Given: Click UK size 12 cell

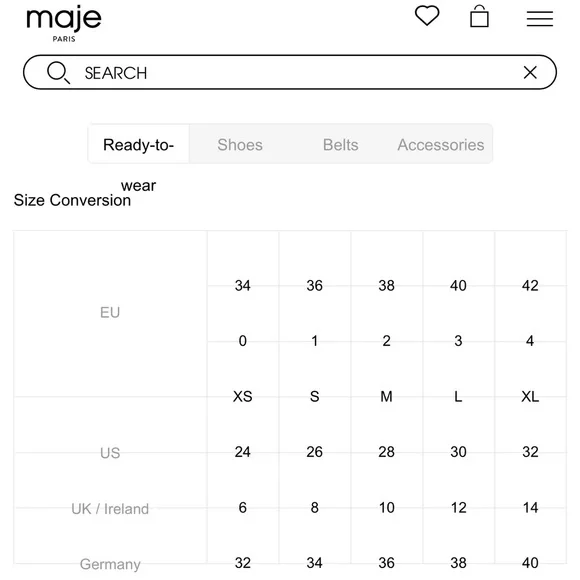Looking at the screenshot, I should tap(458, 508).
